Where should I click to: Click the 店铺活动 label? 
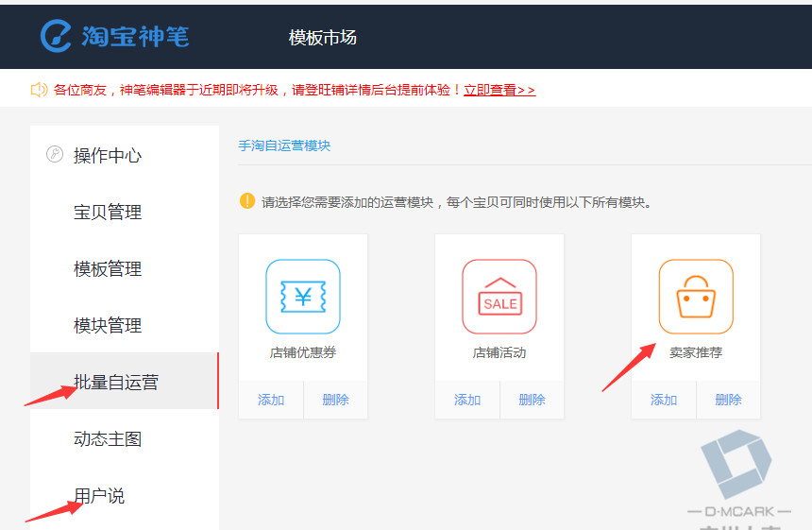[x=499, y=352]
